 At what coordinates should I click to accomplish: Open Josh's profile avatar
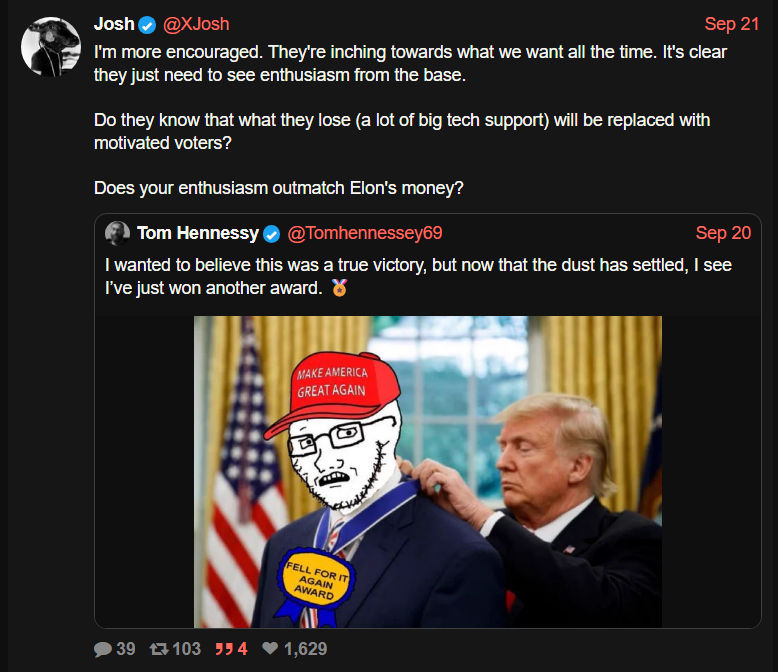[x=51, y=47]
